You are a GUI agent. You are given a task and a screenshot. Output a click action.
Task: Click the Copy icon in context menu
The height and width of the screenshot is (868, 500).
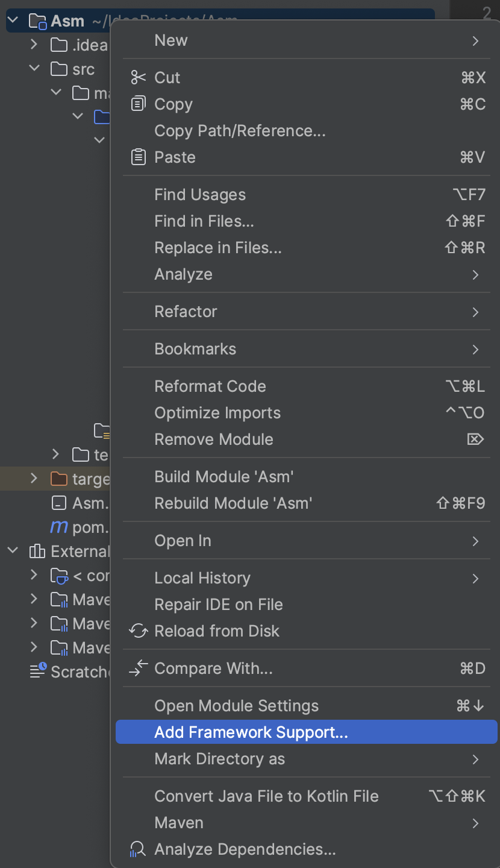pos(139,104)
